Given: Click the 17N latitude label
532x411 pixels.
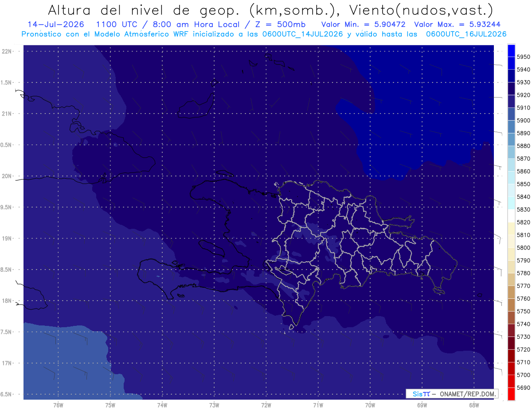Looking at the screenshot, I should (7, 363).
